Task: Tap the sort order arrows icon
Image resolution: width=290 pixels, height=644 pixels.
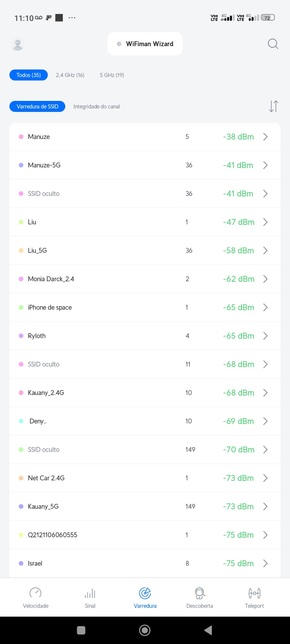Action: pos(273,106)
